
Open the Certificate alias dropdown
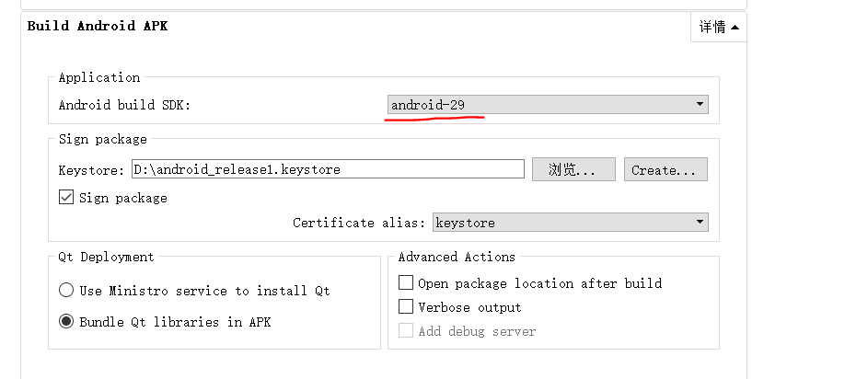coord(570,223)
